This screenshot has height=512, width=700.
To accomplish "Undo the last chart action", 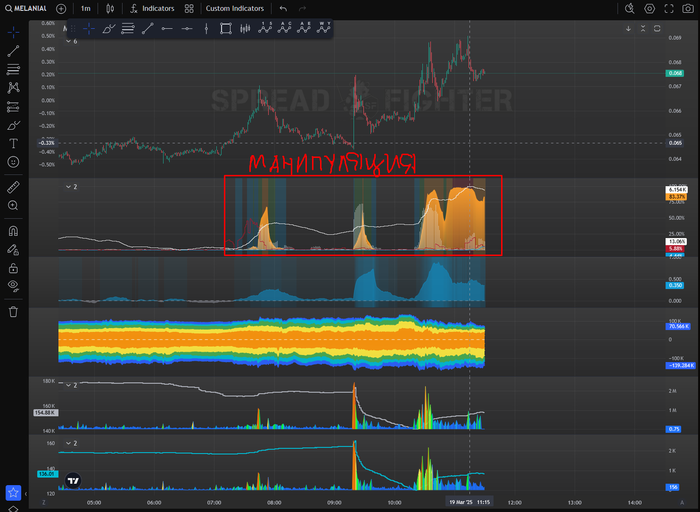I will click(x=283, y=8).
